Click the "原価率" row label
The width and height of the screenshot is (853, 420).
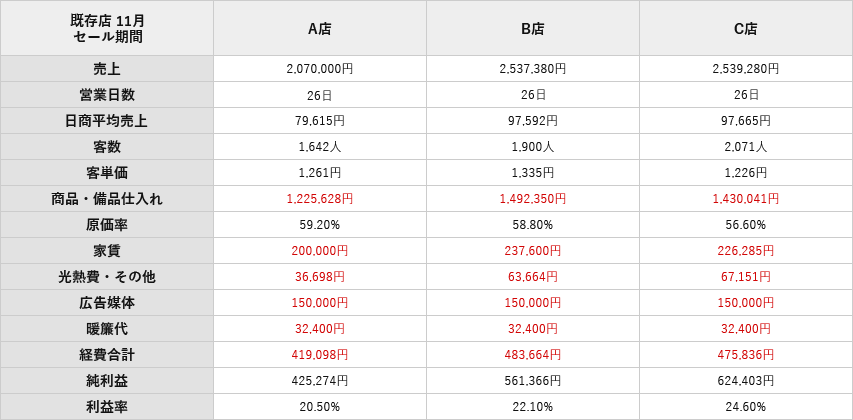coord(107,225)
